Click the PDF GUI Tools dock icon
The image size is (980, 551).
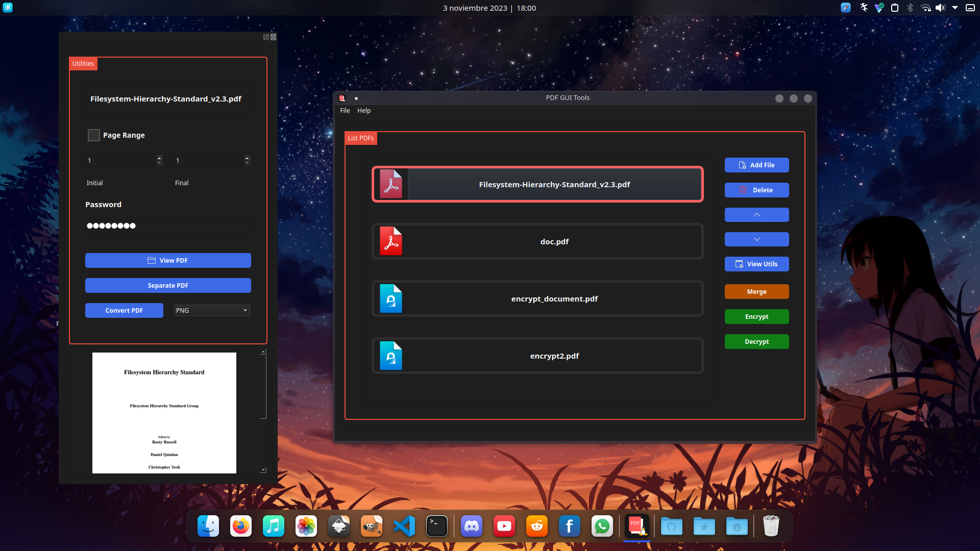click(637, 526)
